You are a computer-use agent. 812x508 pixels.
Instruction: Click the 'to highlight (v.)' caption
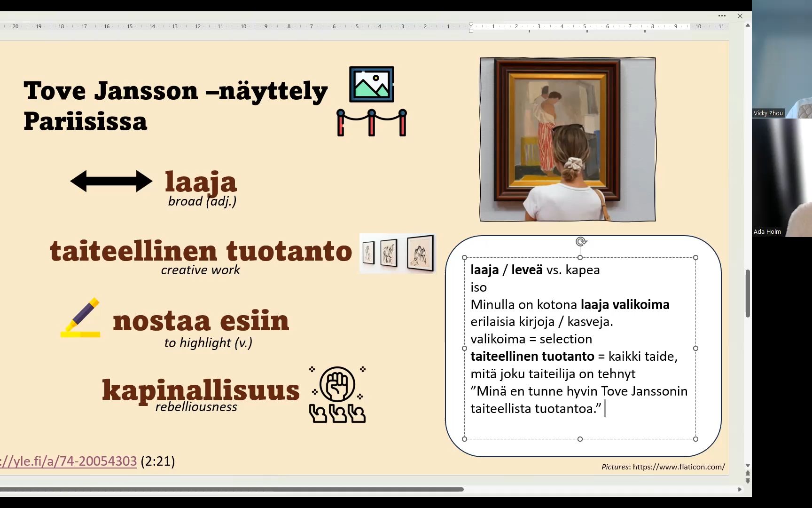coord(208,343)
